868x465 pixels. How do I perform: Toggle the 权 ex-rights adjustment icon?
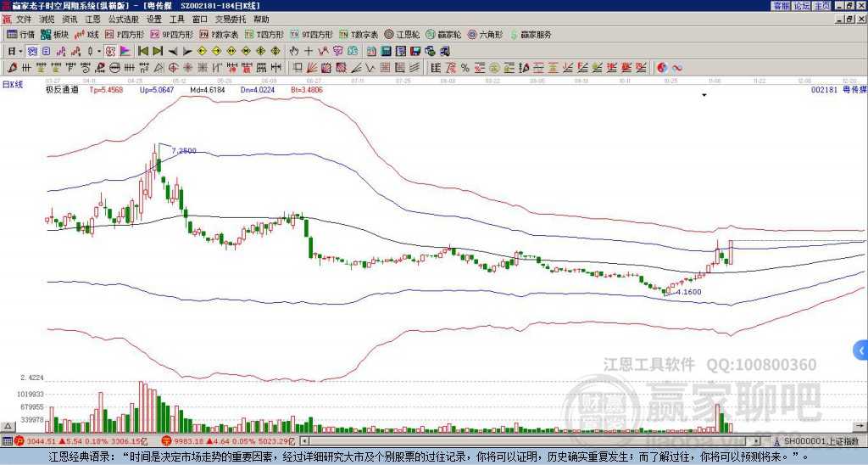click(110, 52)
